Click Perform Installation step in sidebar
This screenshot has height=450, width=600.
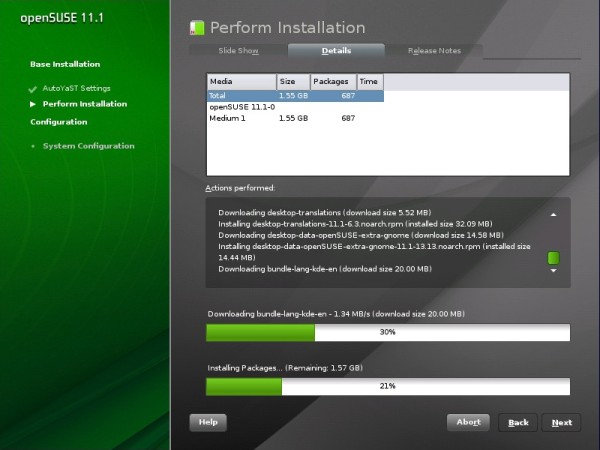tap(85, 104)
